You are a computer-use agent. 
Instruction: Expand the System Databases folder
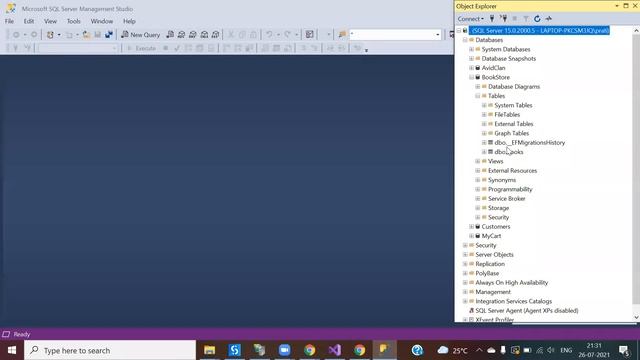coord(471,49)
